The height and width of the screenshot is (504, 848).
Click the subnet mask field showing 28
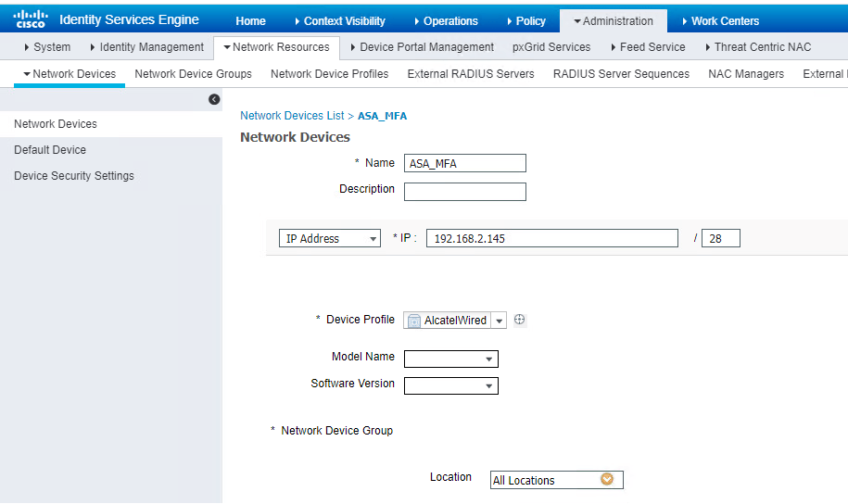pos(720,239)
